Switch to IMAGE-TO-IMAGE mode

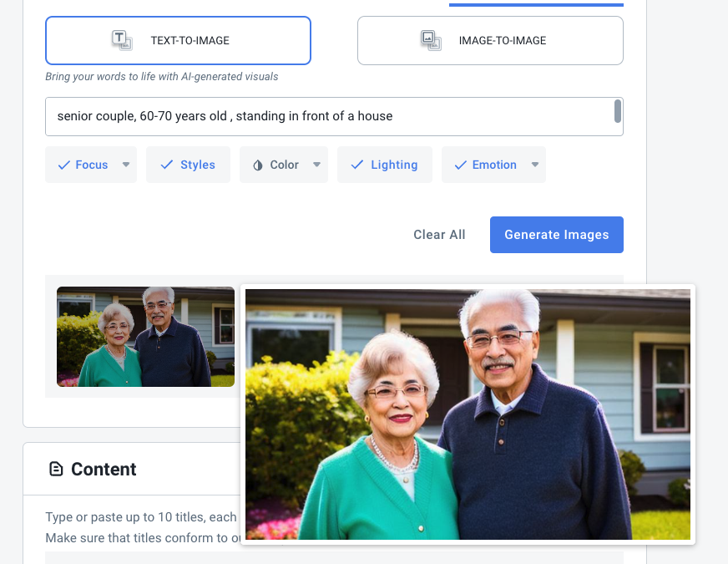click(490, 40)
